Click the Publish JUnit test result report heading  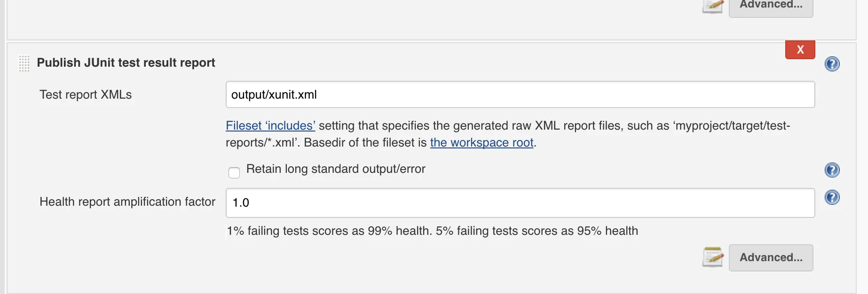click(x=126, y=63)
